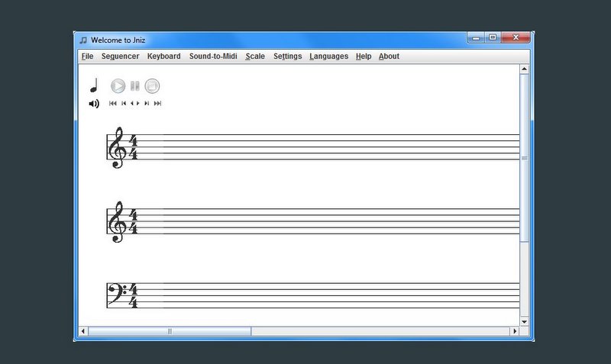Click the vertical scrollbar up arrow
This screenshot has width=611, height=364.
pos(524,69)
